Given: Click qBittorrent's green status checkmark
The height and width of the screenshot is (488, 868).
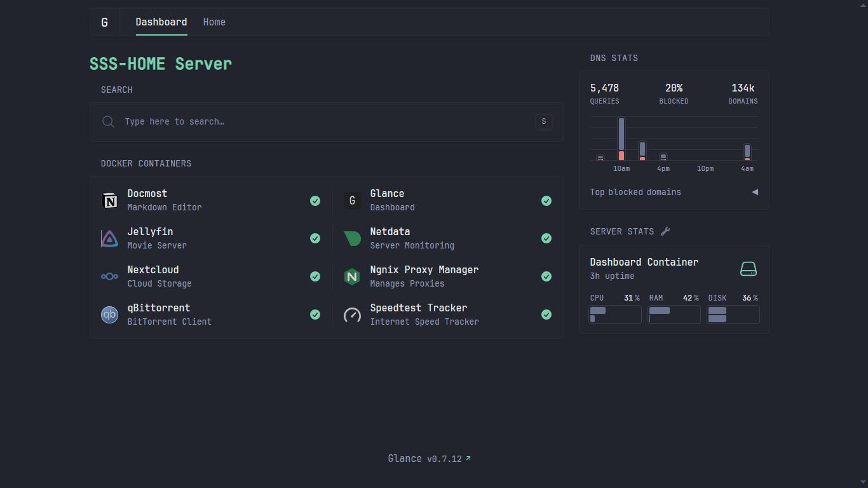Looking at the screenshot, I should pyautogui.click(x=315, y=315).
